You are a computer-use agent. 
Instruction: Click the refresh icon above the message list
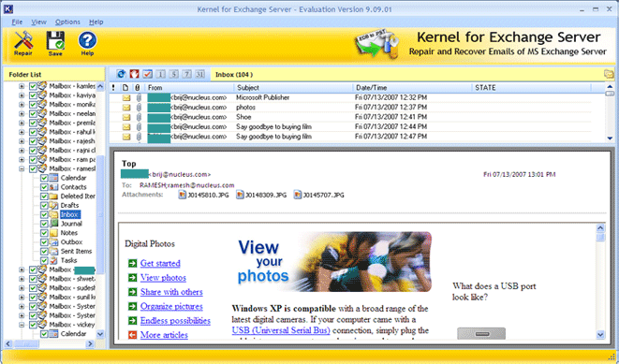pyautogui.click(x=121, y=74)
